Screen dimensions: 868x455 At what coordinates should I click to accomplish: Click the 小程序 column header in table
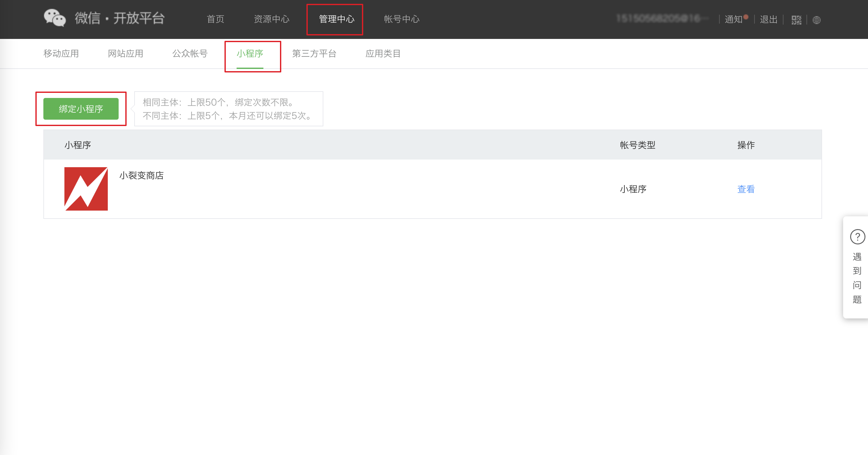[78, 145]
